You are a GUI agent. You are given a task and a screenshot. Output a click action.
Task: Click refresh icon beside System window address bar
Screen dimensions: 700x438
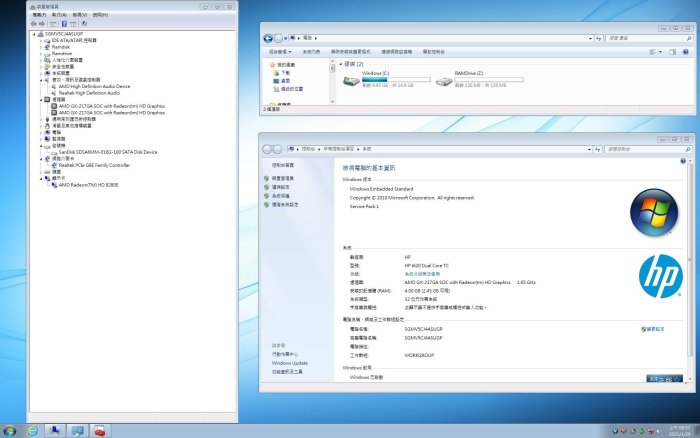click(597, 149)
